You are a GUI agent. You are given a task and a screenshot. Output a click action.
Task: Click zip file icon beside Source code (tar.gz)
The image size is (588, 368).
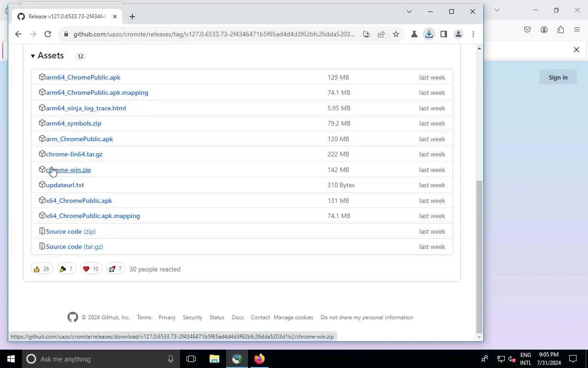pos(42,246)
